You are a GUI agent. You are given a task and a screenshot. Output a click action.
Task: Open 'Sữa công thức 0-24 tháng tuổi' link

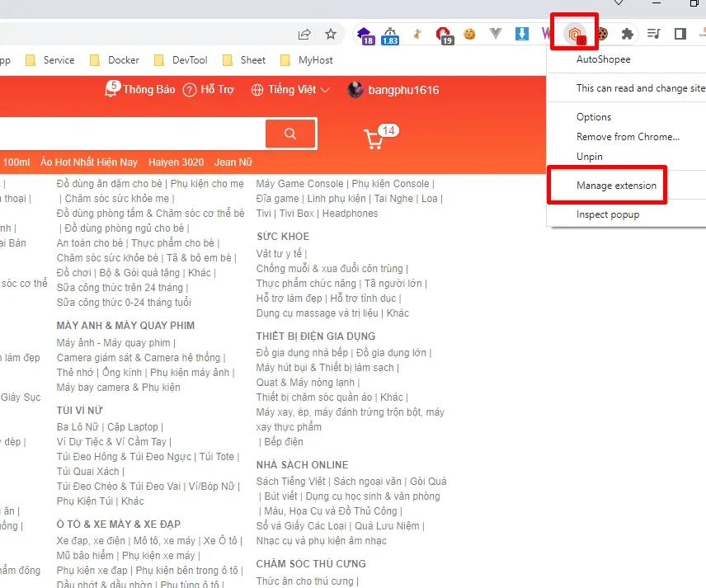pos(124,303)
